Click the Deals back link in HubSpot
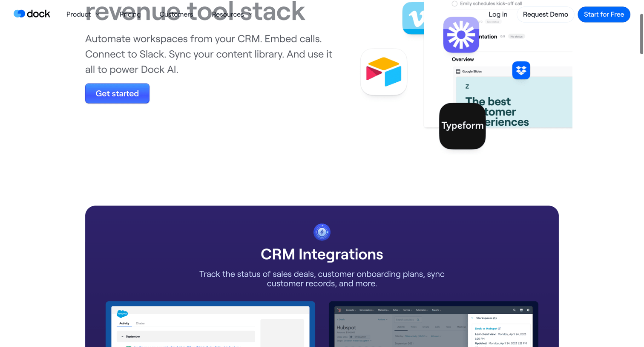 pyautogui.click(x=341, y=319)
